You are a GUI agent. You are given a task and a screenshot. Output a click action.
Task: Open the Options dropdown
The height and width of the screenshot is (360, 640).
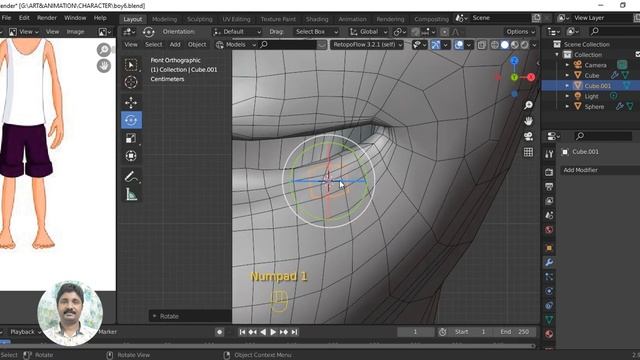(x=520, y=32)
